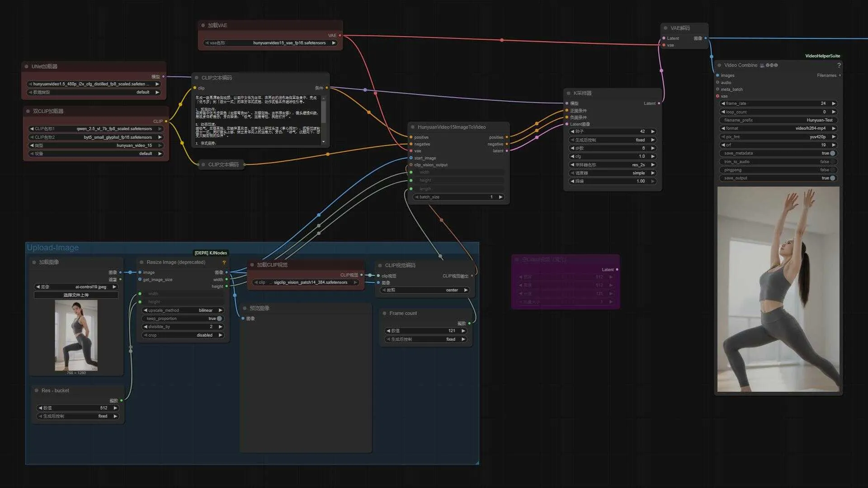Screen dimensions: 868x488
Task: Click the Video Combine help question mark icon
Action: 839,66
